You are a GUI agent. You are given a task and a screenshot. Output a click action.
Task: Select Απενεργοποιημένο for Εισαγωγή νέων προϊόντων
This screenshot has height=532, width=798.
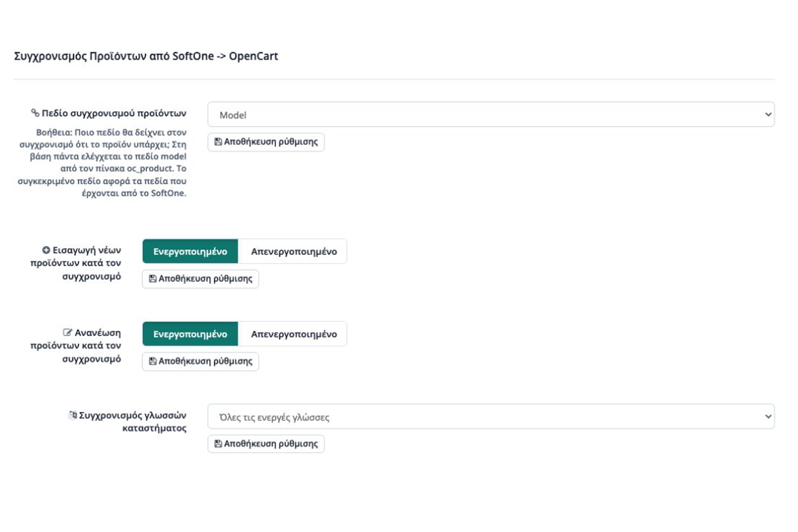293,251
